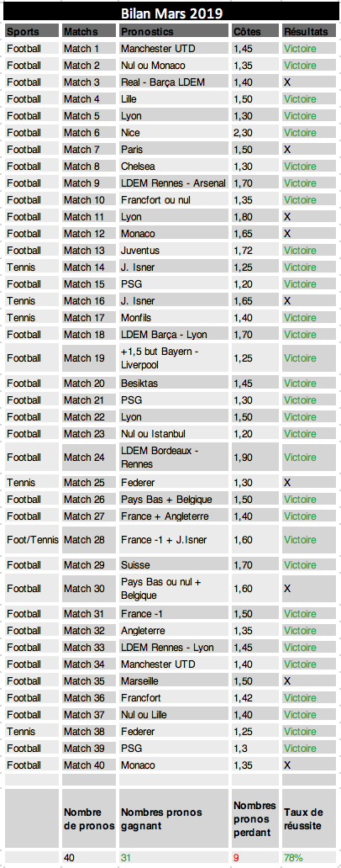Select the green 31 winning count cell
This screenshot has height=868, width=341.
(x=174, y=857)
